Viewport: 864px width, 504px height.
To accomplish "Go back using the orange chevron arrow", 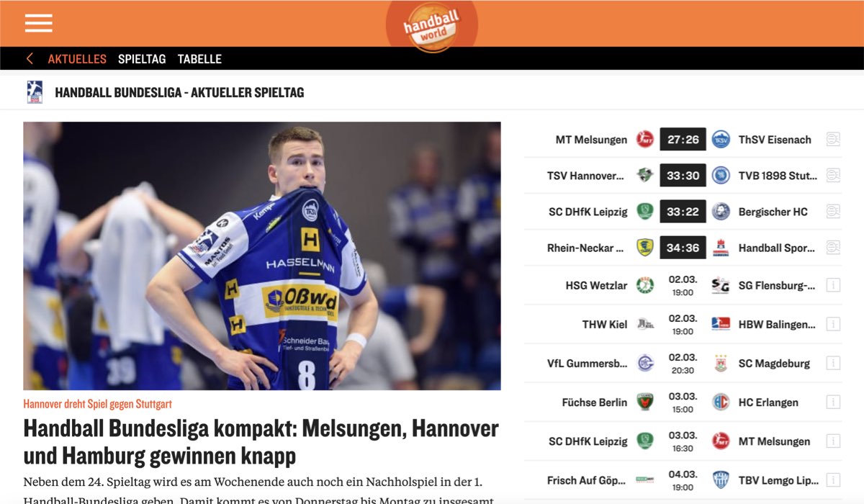I will (30, 59).
